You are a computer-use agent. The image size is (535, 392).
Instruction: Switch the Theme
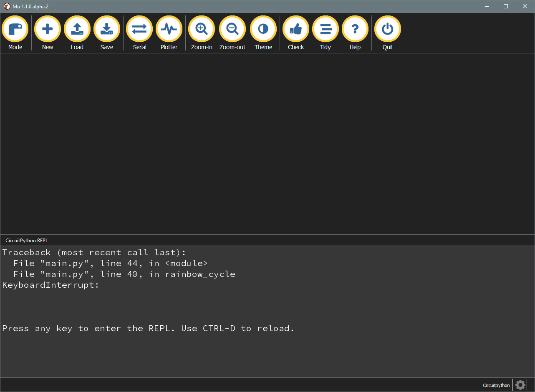(263, 33)
